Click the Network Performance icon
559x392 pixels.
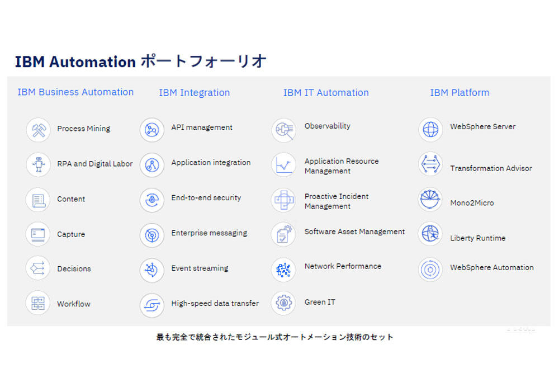click(284, 270)
